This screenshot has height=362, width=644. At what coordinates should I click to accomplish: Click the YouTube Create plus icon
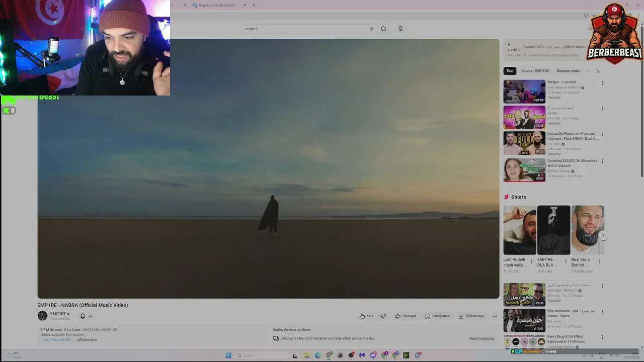click(589, 29)
